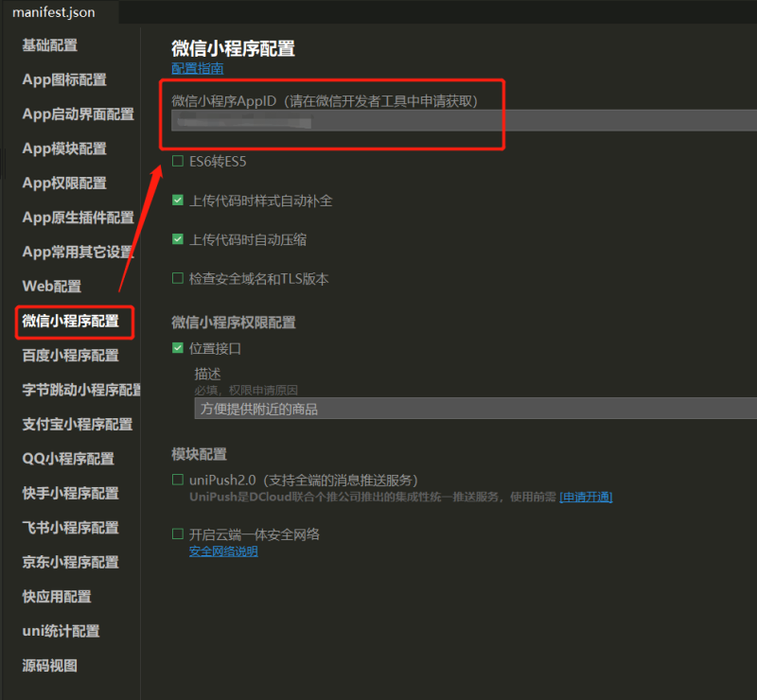This screenshot has width=757, height=700.
Task: Switch to 飞书小程序配置
Action: coord(70,528)
